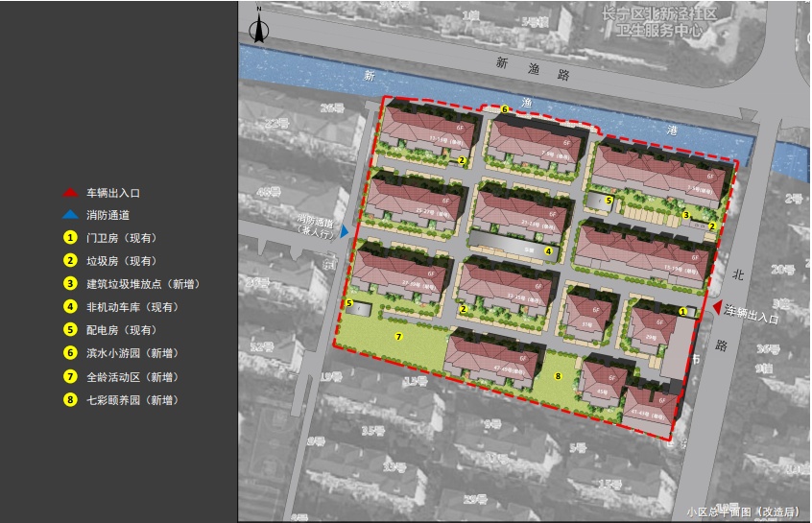Select legend circle 4 beside 非机动车库（现有）
The image size is (812, 523).
click(x=70, y=306)
